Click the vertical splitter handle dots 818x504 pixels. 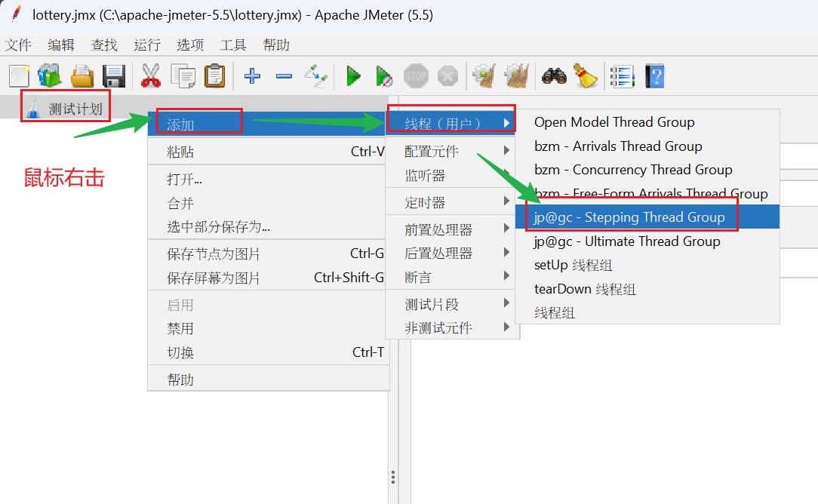pyautogui.click(x=393, y=477)
